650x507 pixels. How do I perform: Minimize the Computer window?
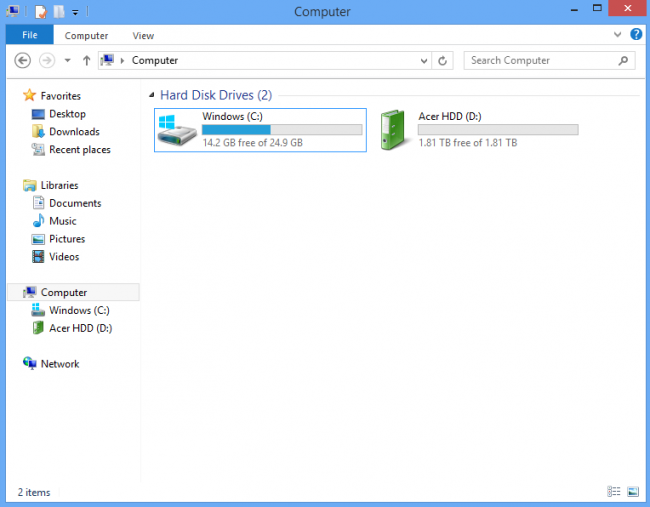click(x=574, y=9)
